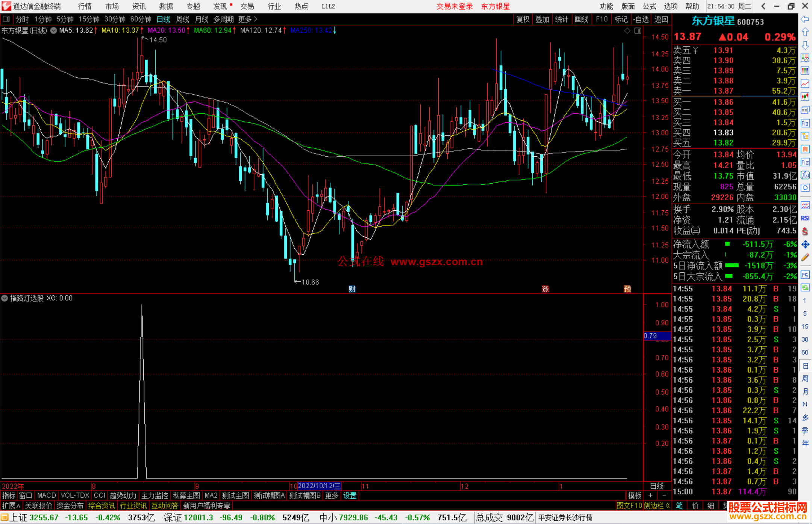This screenshot has height=524, width=812.
Task: Switch to 周线 weekly period
Action: click(183, 19)
